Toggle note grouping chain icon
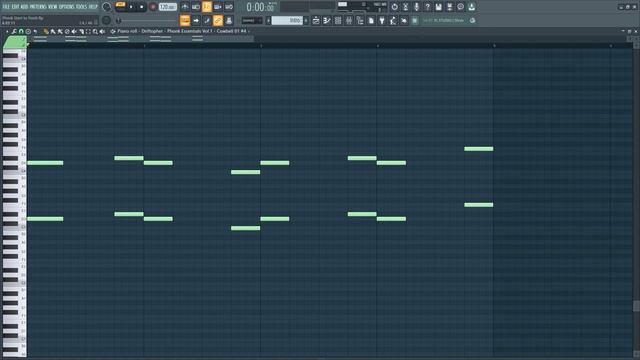The width and height of the screenshot is (640, 360). (x=218, y=20)
